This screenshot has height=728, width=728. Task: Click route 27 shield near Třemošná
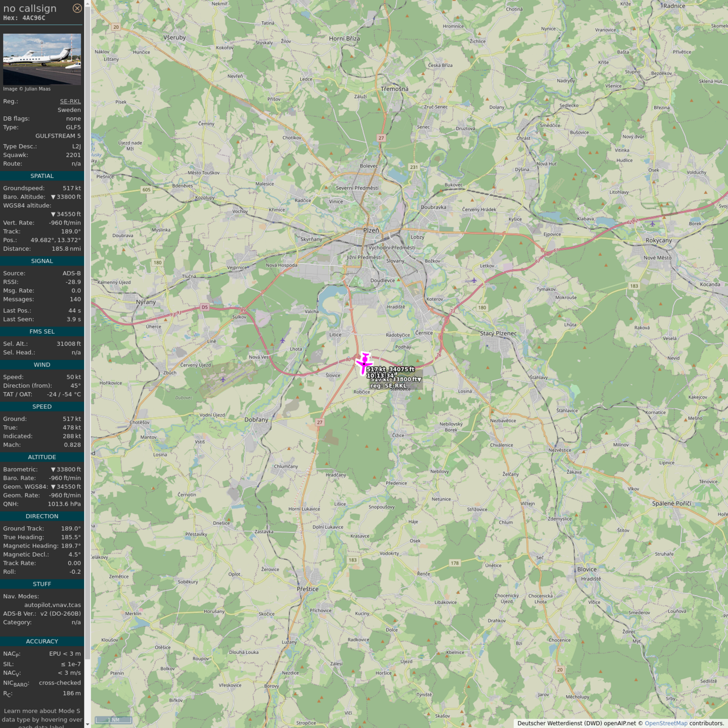(x=381, y=138)
